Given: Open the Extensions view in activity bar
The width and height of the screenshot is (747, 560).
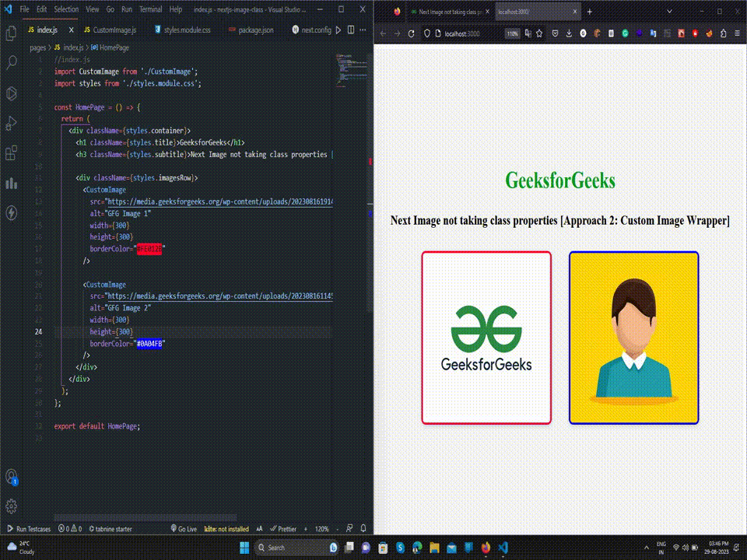Looking at the screenshot, I should [11, 153].
